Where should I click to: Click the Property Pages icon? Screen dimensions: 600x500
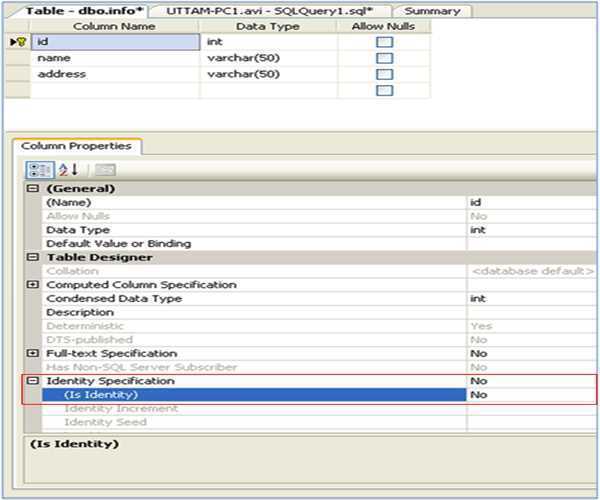click(x=105, y=170)
